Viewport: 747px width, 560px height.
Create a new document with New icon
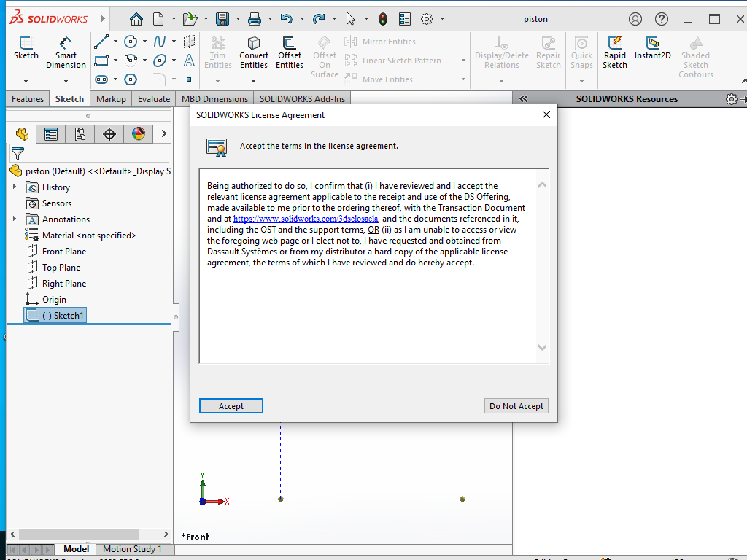pyautogui.click(x=158, y=19)
